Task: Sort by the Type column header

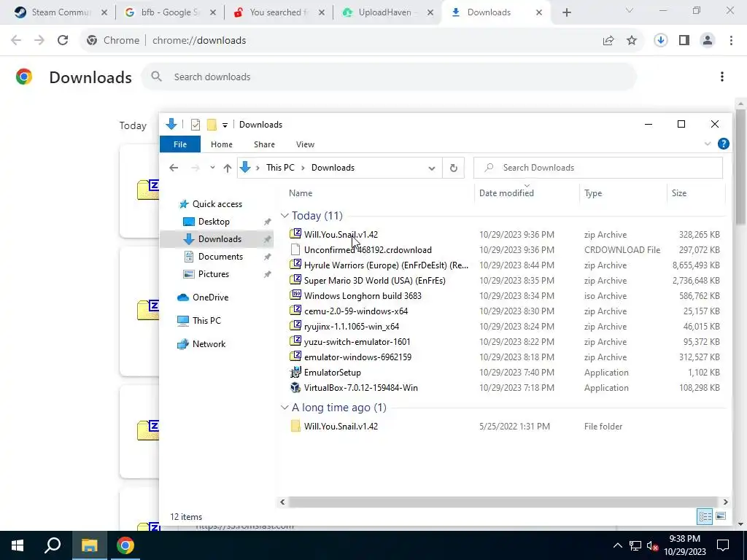Action: [x=593, y=193]
